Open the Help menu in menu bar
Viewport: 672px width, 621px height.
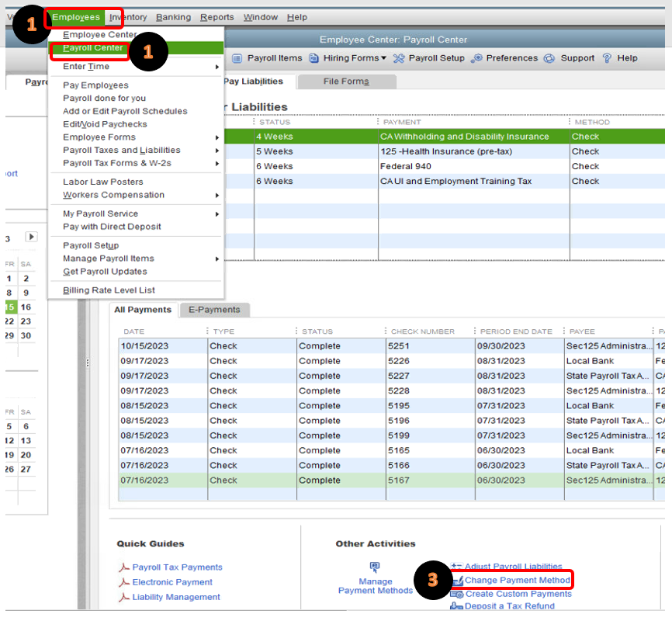coord(297,17)
